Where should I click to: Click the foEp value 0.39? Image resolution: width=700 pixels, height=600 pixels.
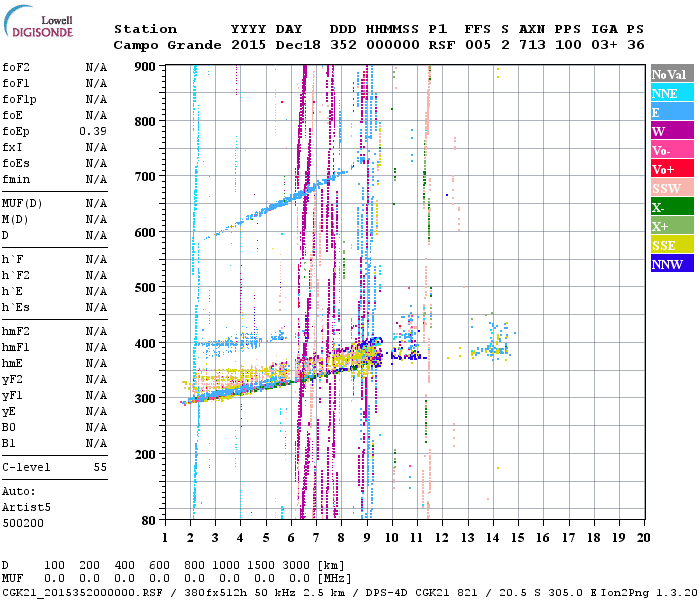(x=93, y=131)
